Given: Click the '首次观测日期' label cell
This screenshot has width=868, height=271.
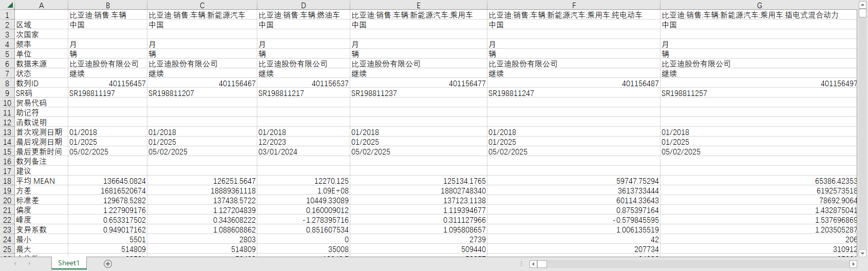Looking at the screenshot, I should pos(41,132).
